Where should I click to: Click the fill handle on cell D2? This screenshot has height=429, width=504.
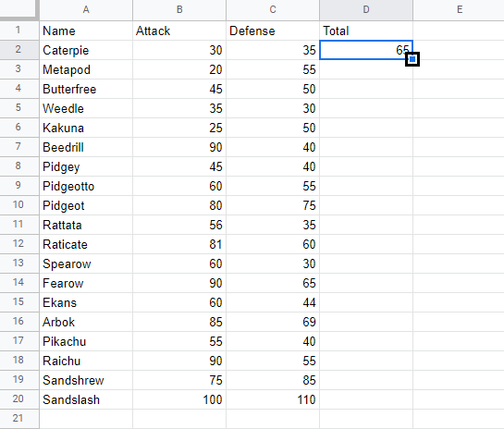[x=412, y=59]
